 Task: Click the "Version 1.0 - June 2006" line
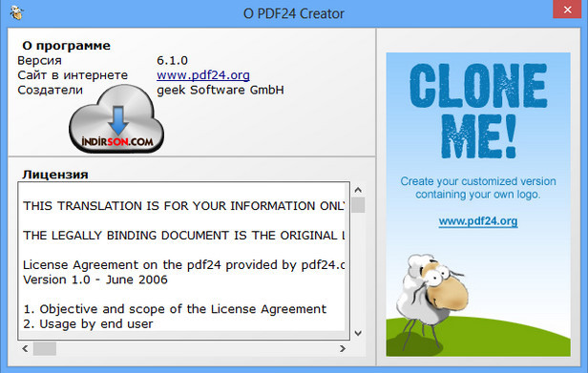[x=95, y=280]
